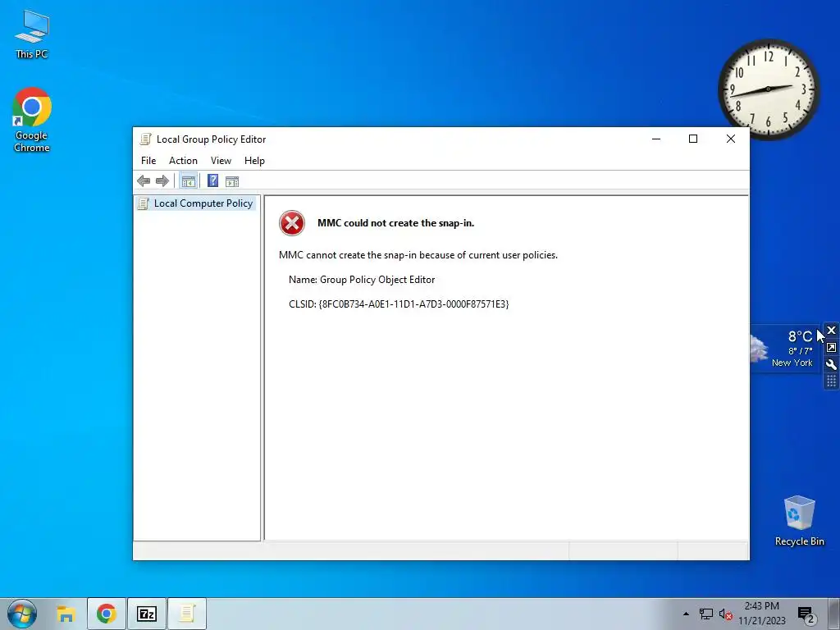Open the Action menu

[x=183, y=161]
